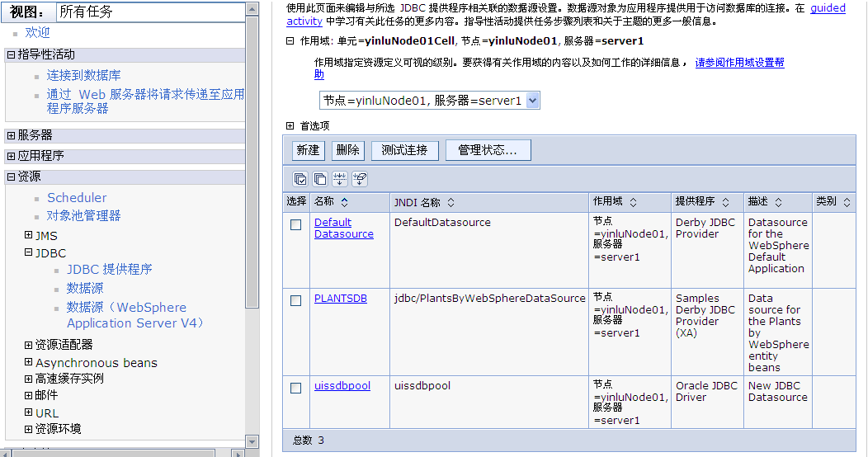Expand the JMS tree node
This screenshot has height=457, width=868.
pyautogui.click(x=29, y=236)
